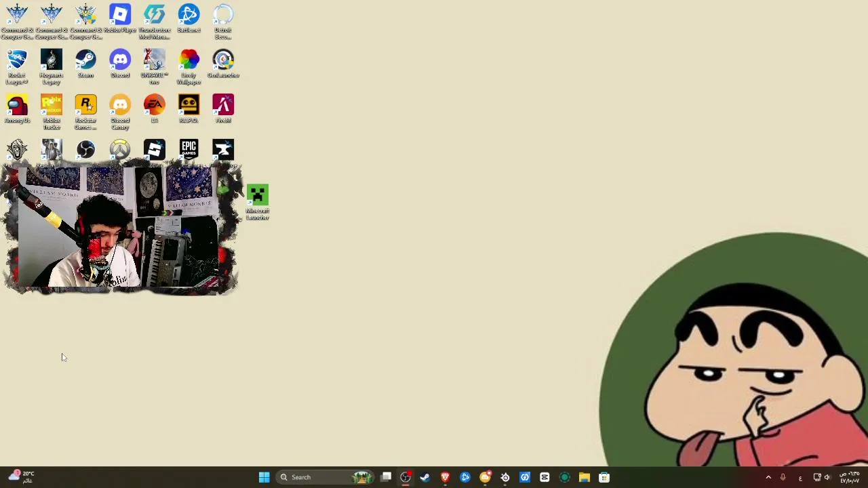This screenshot has height=488, width=868.
Task: Open the orange Discord Canary desktop icon
Action: tap(120, 112)
